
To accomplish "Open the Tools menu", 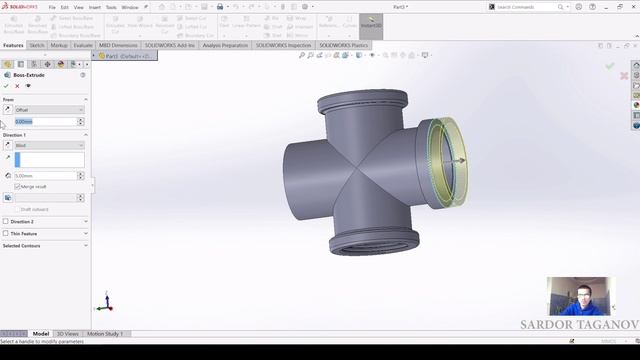I will pos(111,7).
